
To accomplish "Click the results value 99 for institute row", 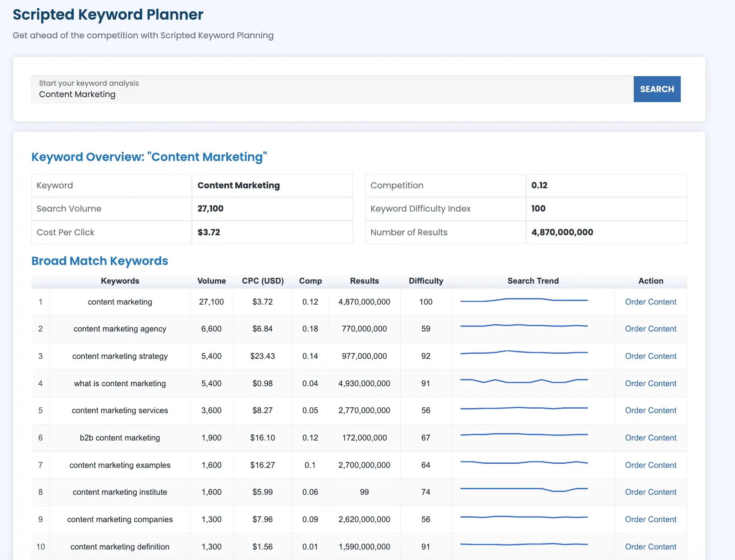I will tap(364, 492).
